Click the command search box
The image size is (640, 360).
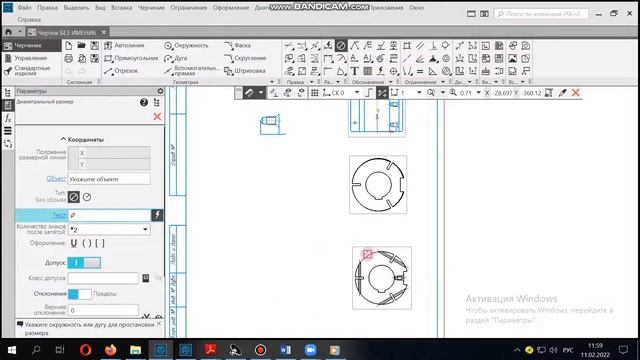pos(541,13)
